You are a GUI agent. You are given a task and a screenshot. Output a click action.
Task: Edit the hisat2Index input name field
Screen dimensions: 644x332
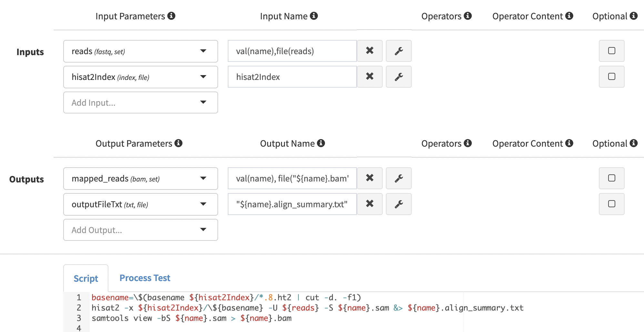292,77
